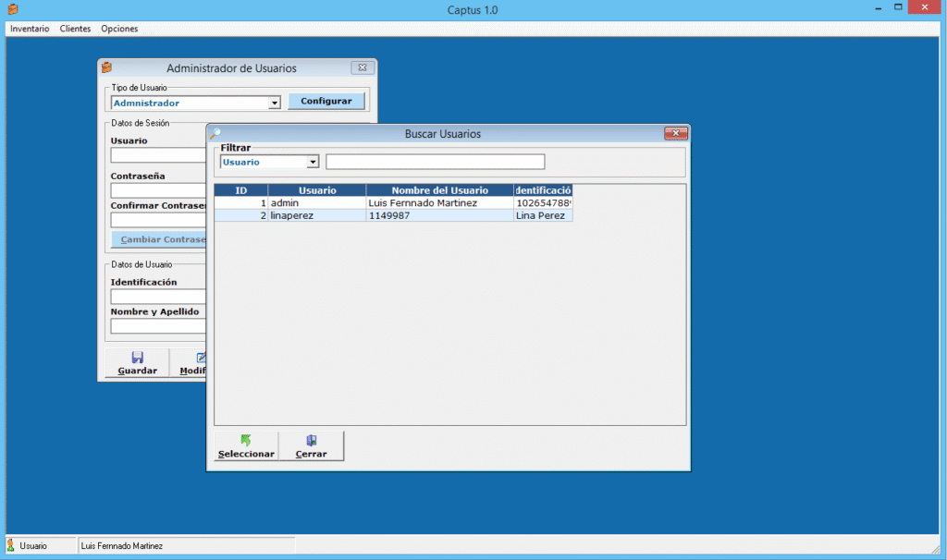Select the linaperez user row

tap(316, 215)
